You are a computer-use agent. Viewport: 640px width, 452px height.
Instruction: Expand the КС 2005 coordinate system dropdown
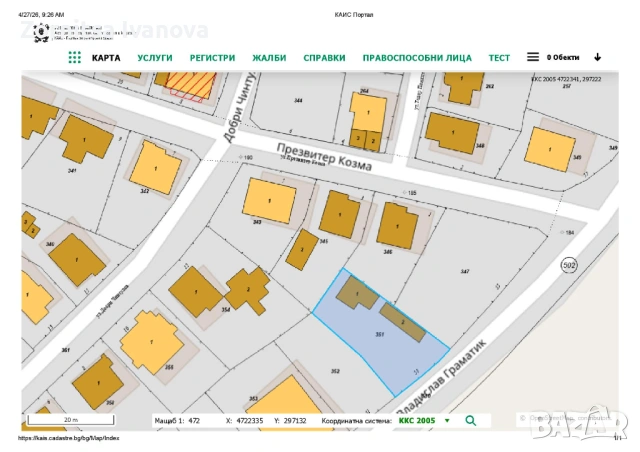pyautogui.click(x=447, y=421)
